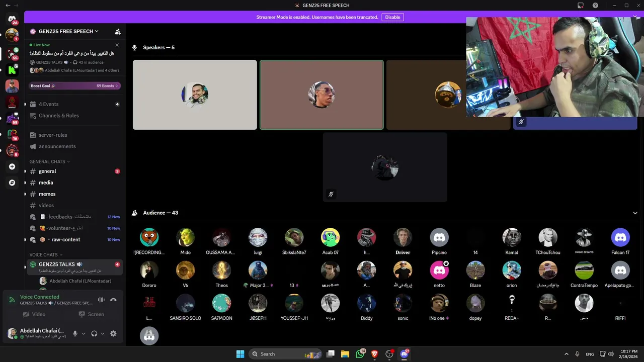Click the invite members icon beside server name
The image size is (644, 362).
118,31
